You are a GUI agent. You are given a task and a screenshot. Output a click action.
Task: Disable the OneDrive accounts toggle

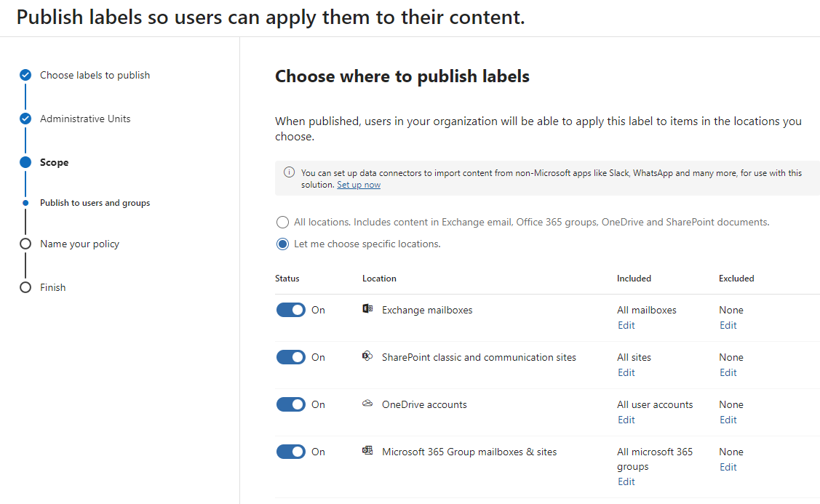pos(290,404)
